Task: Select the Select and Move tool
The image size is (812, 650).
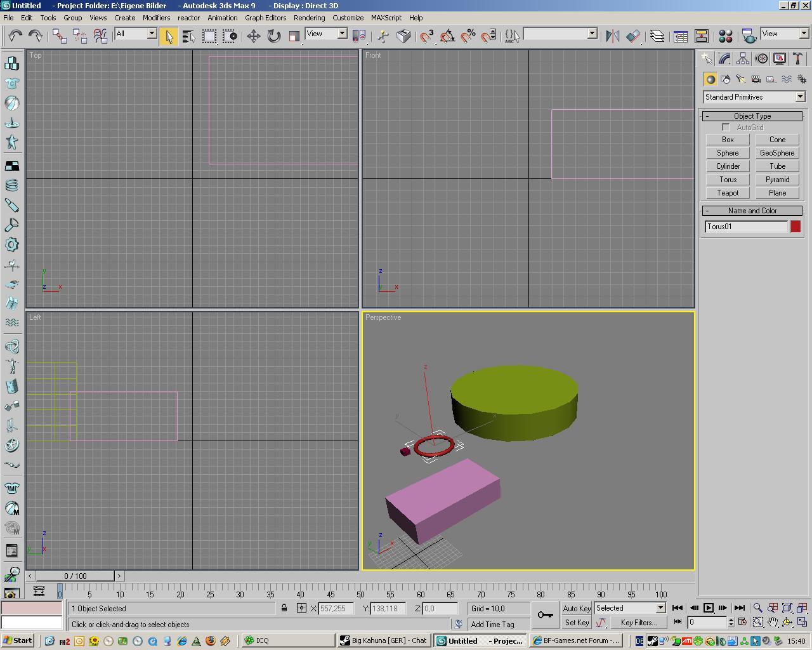Action: [x=253, y=36]
